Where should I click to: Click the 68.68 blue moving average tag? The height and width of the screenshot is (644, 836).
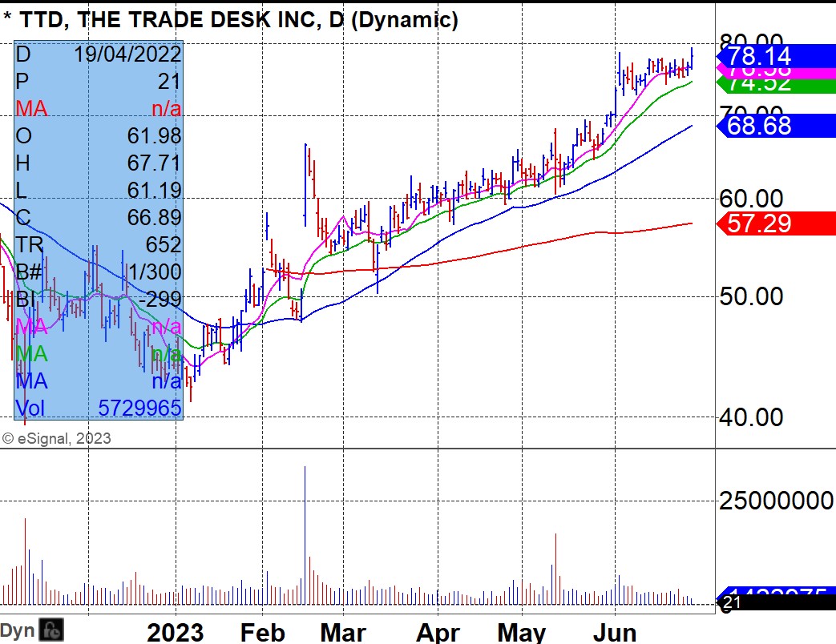776,126
